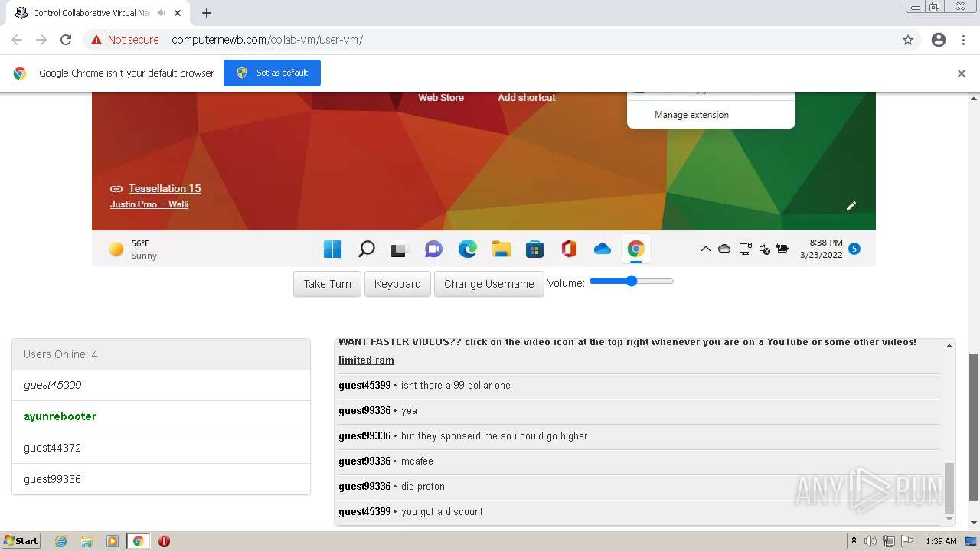Open Chrome's three-dot menu
Viewport: 980px width, 551px height.
(963, 40)
